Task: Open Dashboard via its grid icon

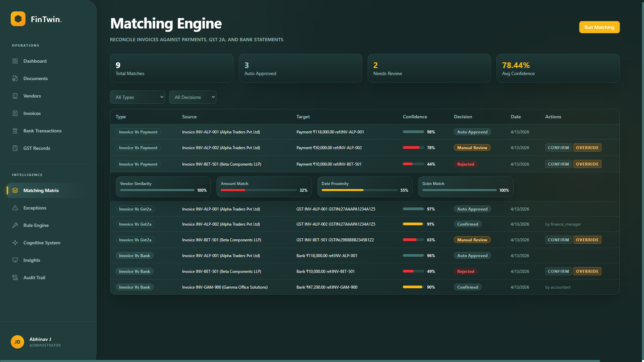Action: [x=15, y=61]
